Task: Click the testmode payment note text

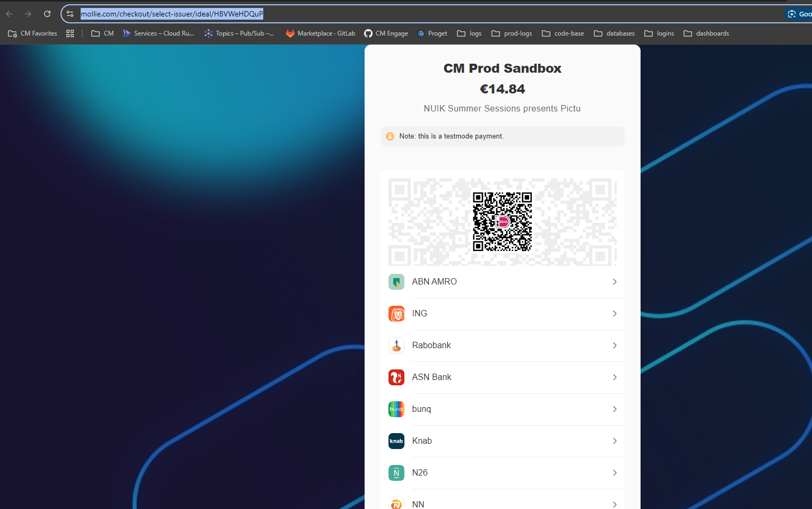Action: [x=451, y=136]
